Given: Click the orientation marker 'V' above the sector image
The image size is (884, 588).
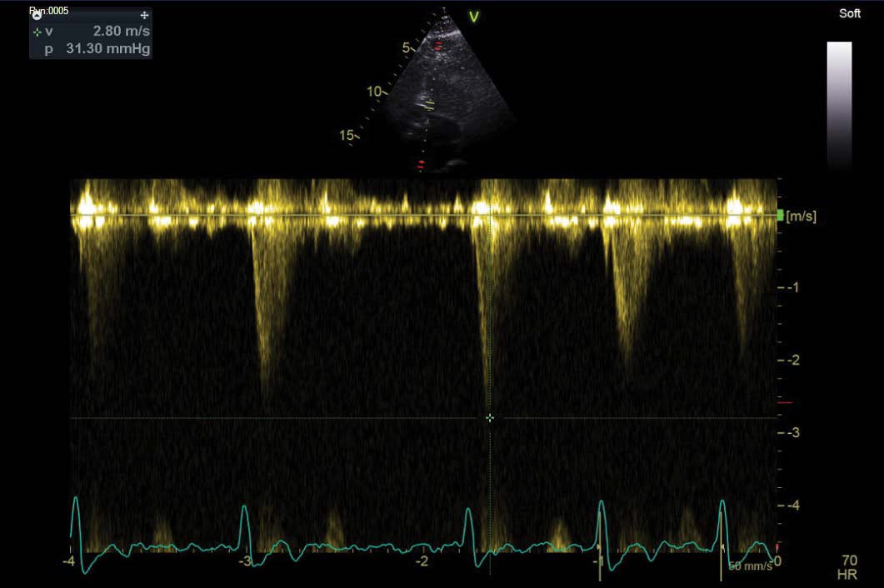Looking at the screenshot, I should coord(473,14).
